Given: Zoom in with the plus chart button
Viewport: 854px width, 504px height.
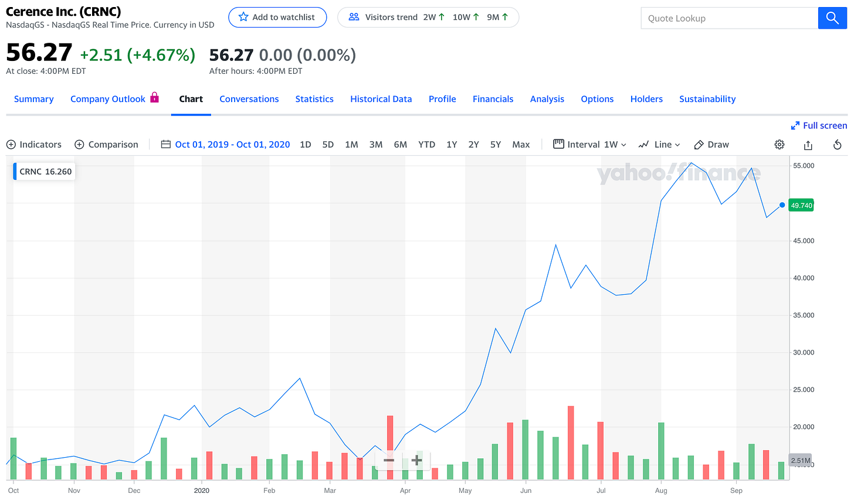Looking at the screenshot, I should pyautogui.click(x=416, y=460).
